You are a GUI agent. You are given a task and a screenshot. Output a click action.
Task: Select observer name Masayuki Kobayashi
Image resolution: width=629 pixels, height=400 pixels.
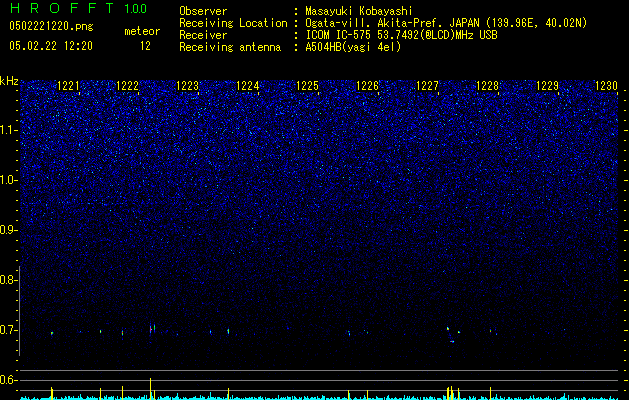coord(359,12)
